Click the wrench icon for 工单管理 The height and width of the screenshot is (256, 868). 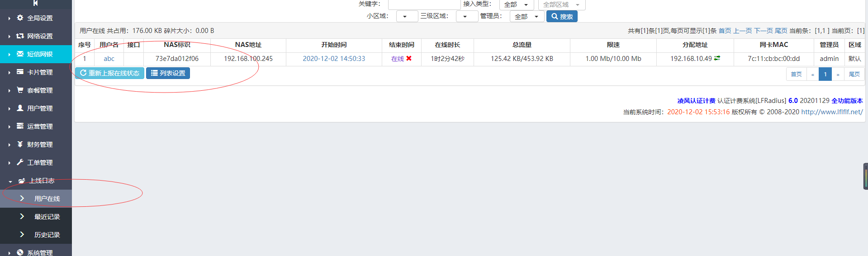click(x=20, y=163)
